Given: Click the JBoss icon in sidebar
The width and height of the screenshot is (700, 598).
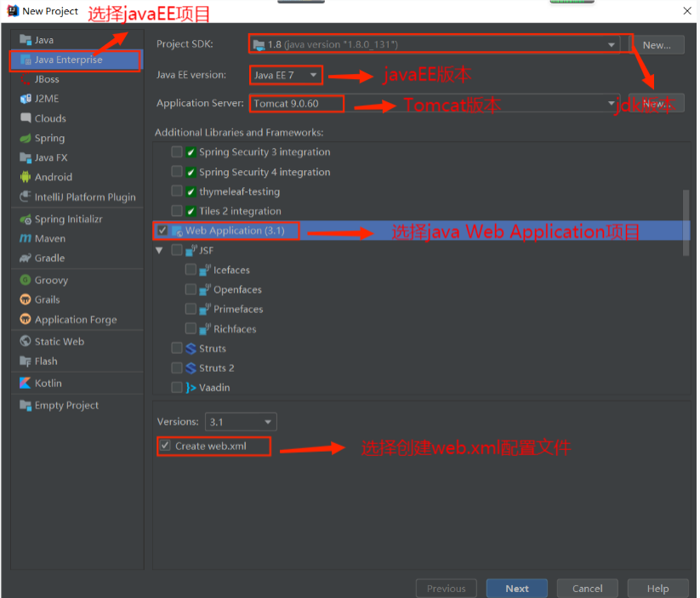Looking at the screenshot, I should coord(25,79).
